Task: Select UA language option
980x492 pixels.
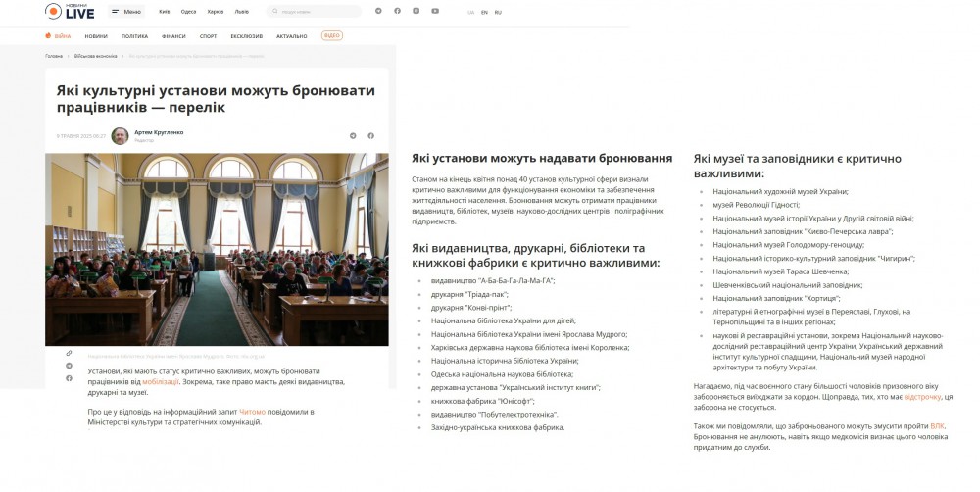Action: pos(470,12)
